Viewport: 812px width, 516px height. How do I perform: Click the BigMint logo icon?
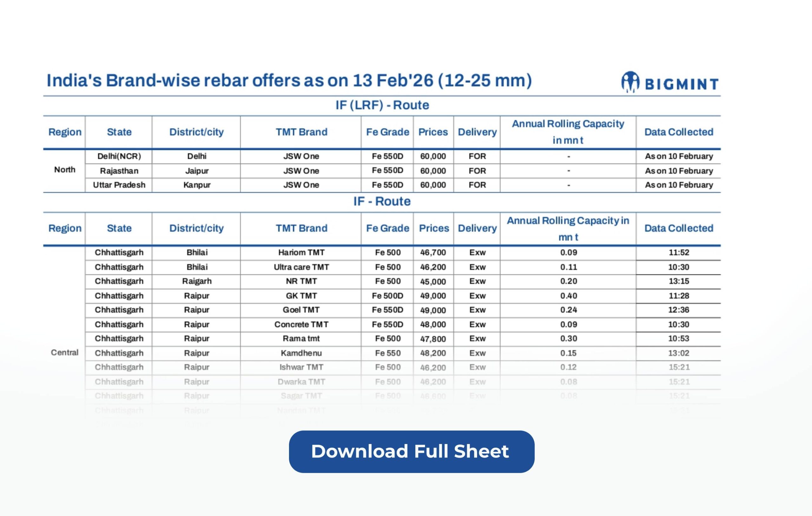630,82
